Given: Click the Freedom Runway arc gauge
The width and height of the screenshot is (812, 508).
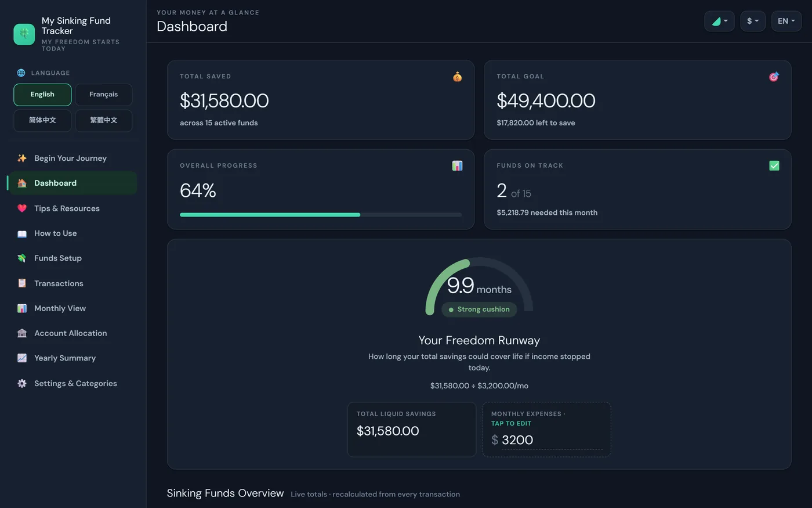Looking at the screenshot, I should click(479, 286).
